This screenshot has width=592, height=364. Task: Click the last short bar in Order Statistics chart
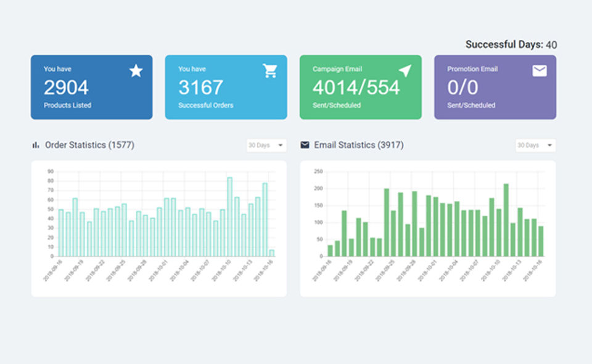click(x=272, y=253)
